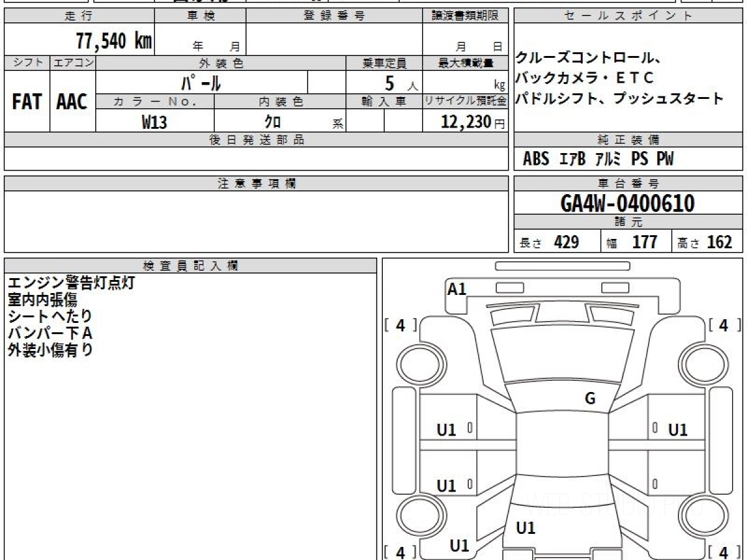Click the 外装色 header
The image size is (747, 560).
pyautogui.click(x=221, y=63)
